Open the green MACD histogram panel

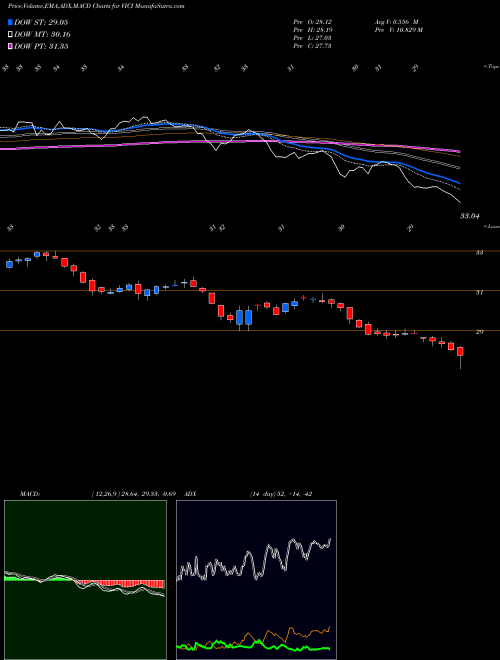tap(85, 580)
